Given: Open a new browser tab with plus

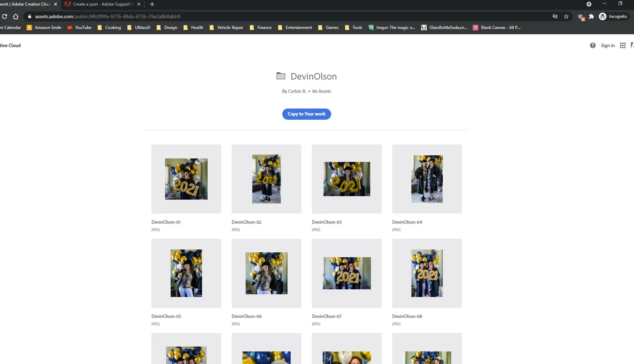Looking at the screenshot, I should [152, 4].
